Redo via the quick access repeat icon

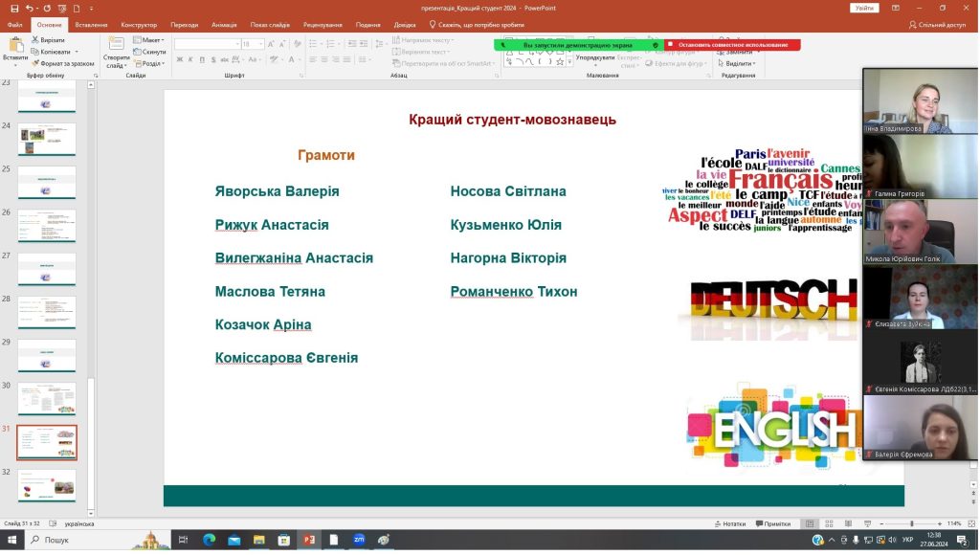[x=46, y=9]
